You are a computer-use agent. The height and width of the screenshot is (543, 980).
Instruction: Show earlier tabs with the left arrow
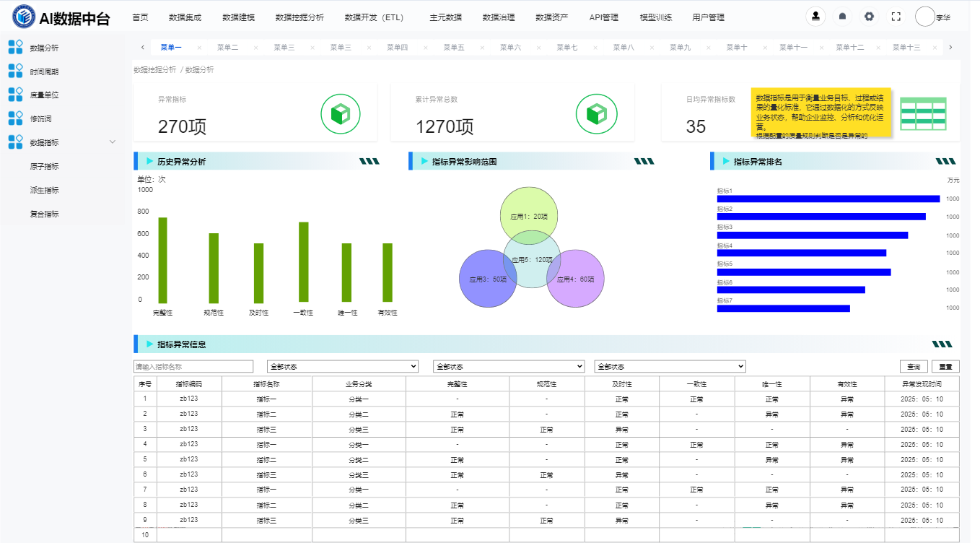(x=142, y=48)
